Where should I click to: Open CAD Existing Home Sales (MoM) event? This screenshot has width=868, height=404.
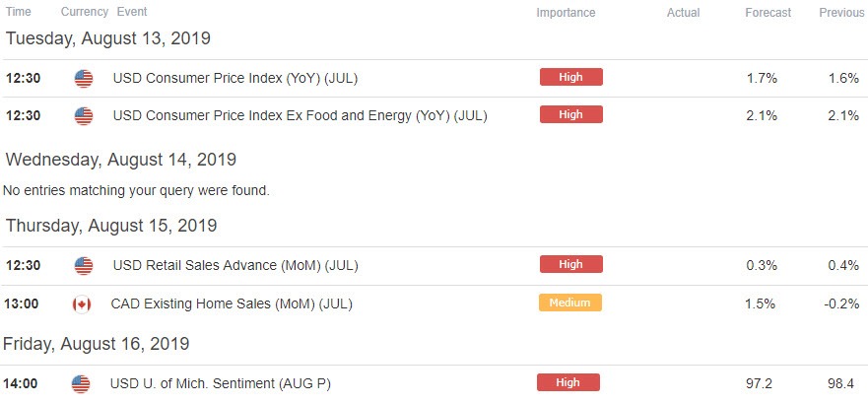(232, 303)
